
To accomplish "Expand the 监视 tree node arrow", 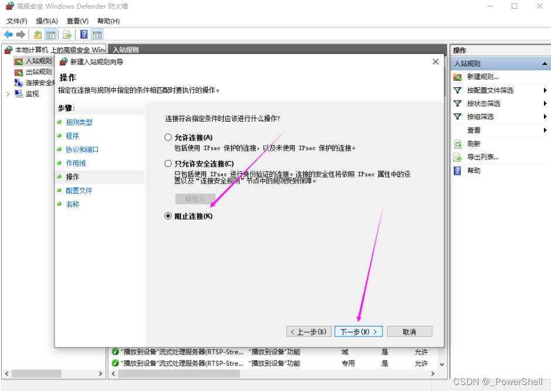I will (8, 94).
